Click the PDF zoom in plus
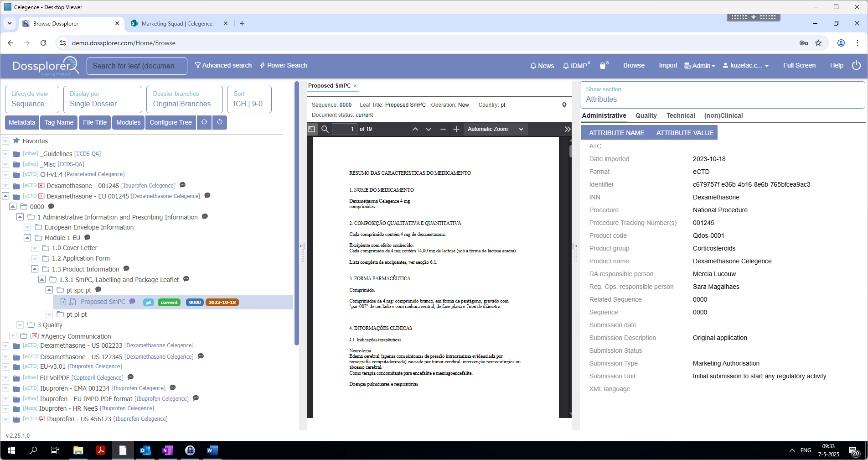 (x=456, y=129)
